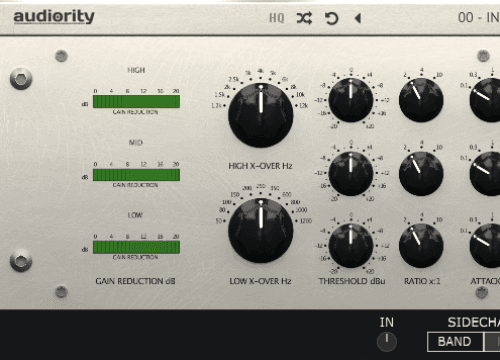Click the 'LOW X-OVER Hz' label

tap(260, 281)
